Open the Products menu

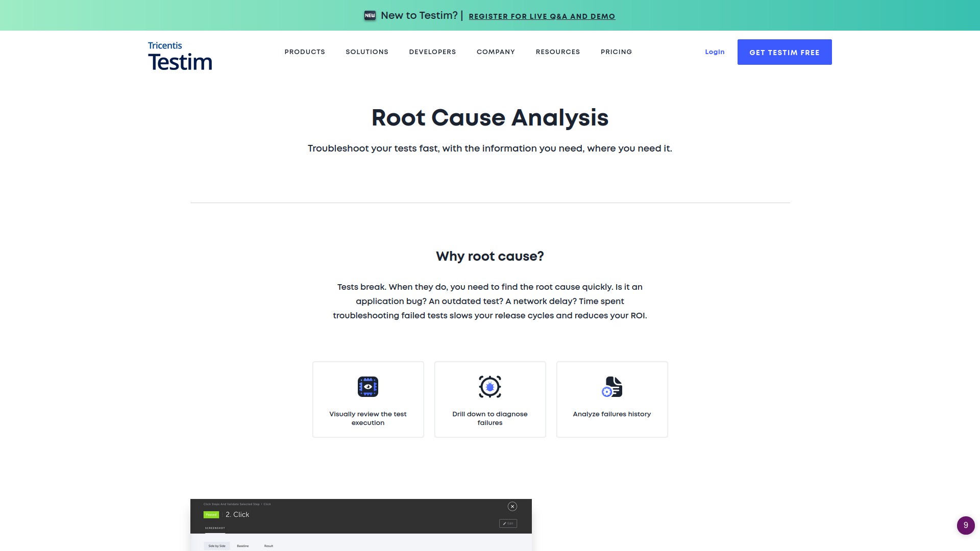tap(305, 52)
